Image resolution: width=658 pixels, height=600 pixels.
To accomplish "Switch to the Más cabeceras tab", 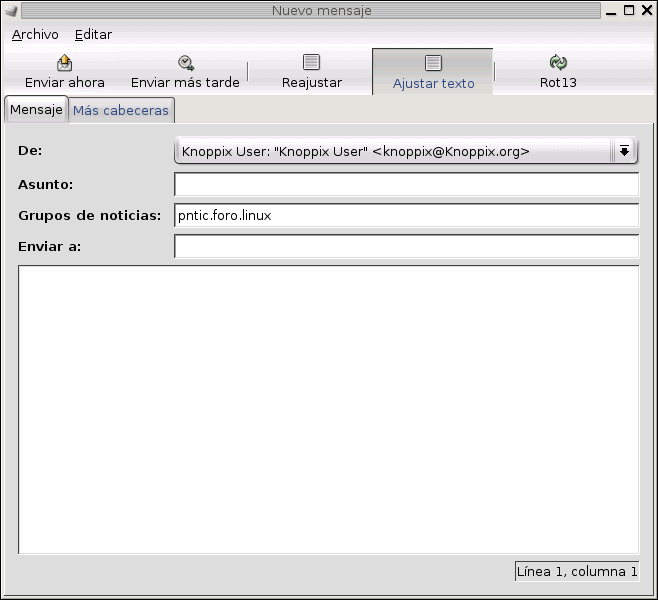I will coord(121,110).
